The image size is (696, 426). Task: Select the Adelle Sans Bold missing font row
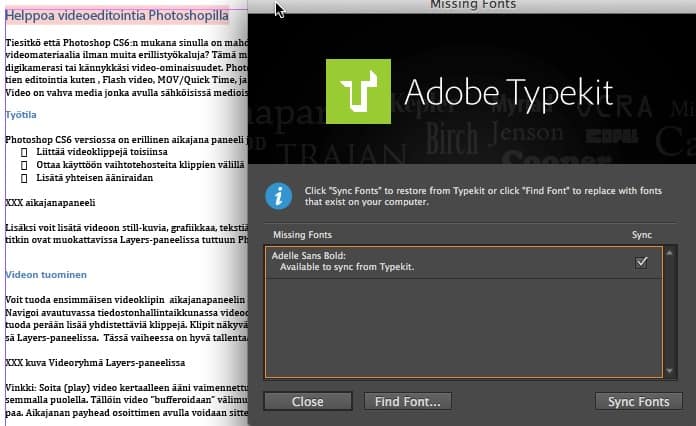click(x=463, y=262)
